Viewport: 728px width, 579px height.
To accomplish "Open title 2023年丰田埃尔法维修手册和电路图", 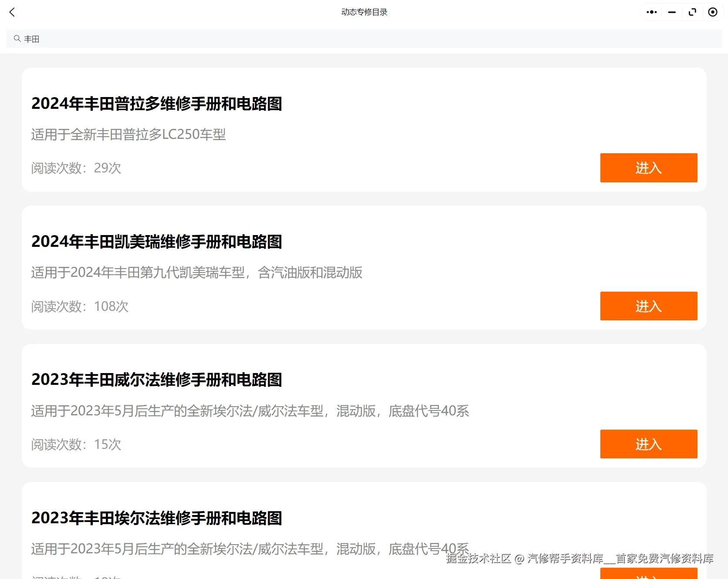I will 157,518.
